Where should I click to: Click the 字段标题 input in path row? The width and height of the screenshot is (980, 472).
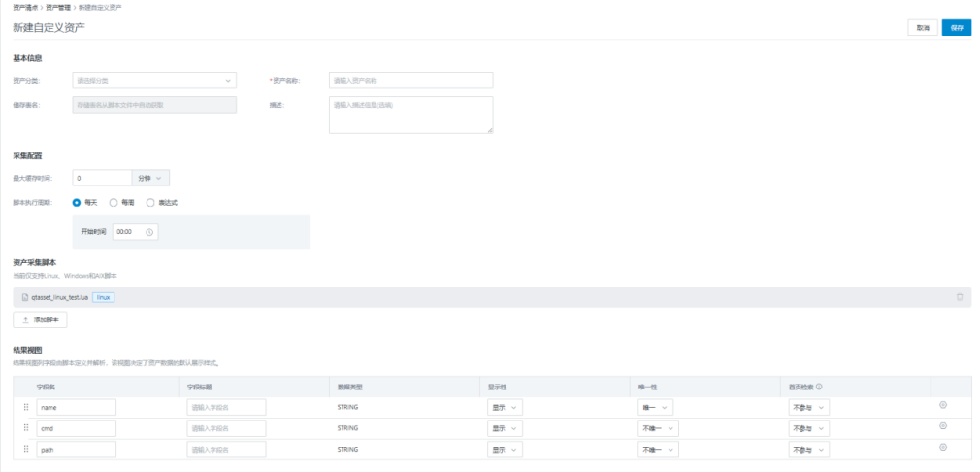226,450
